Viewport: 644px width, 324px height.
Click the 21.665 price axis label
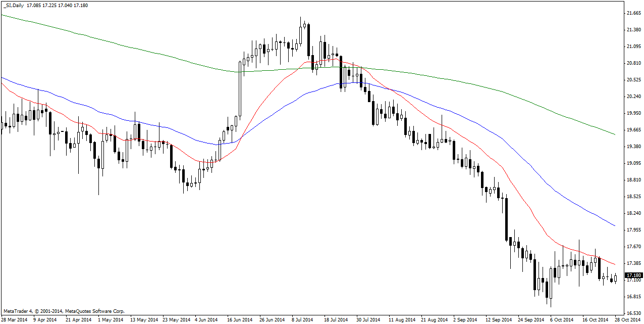(633, 13)
